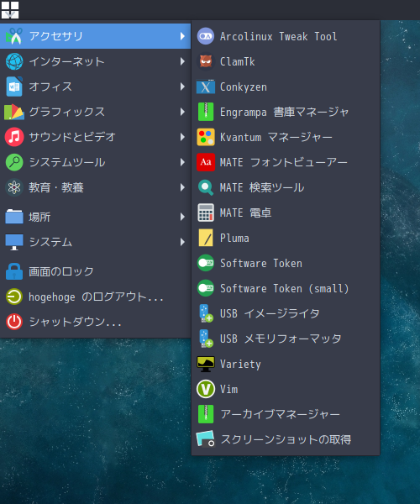Image resolution: width=420 pixels, height=504 pixels.
Task: Launch Conkyzen via its X icon
Action: tap(206, 87)
